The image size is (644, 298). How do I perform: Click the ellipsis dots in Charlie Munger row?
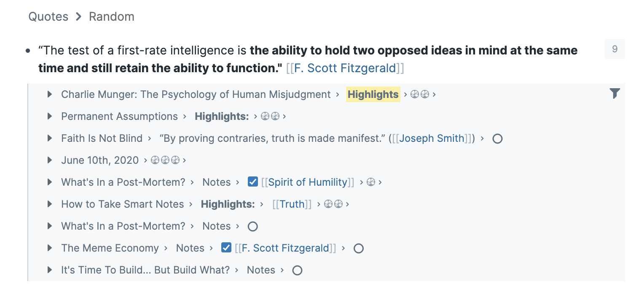coord(420,95)
